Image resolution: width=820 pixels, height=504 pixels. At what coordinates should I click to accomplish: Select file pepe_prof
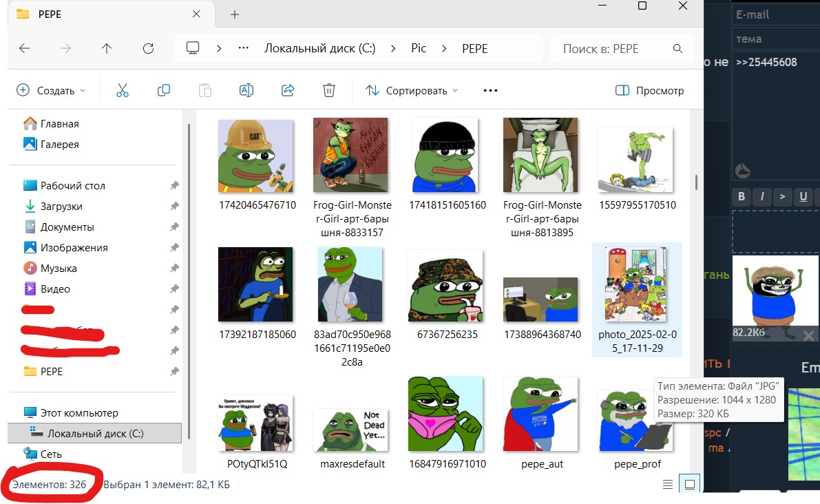tap(637, 429)
